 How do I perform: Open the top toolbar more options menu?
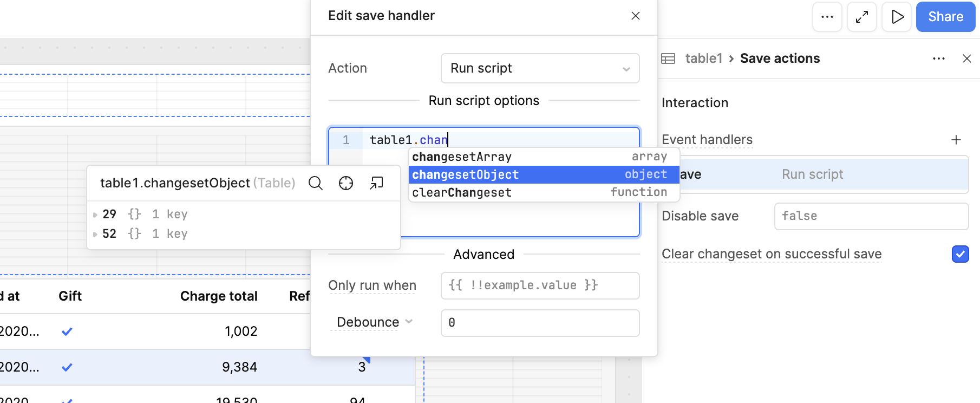(x=827, y=17)
